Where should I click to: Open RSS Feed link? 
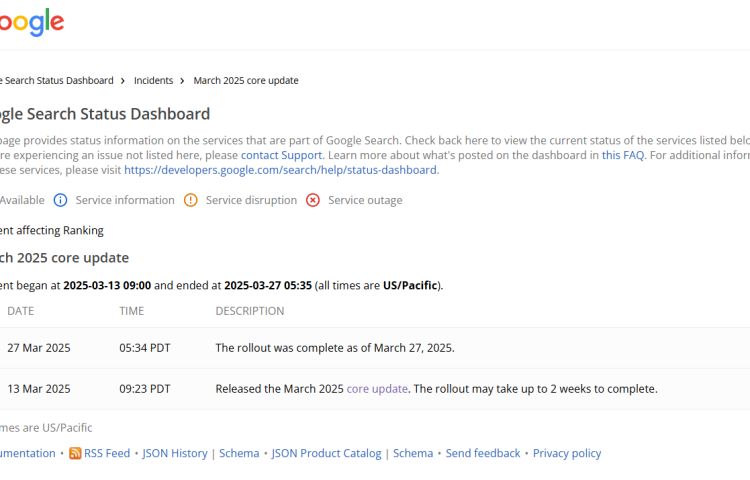pos(107,453)
